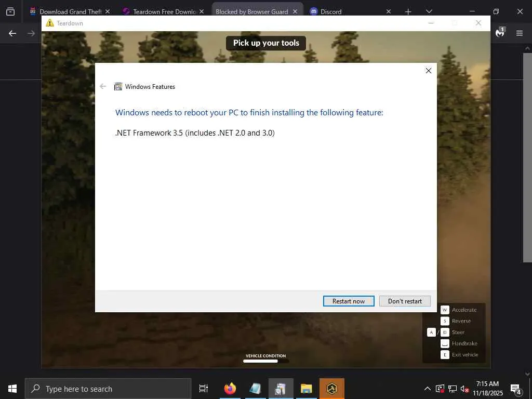532x399 pixels.
Task: Click the Type here to search box
Action: pos(108,389)
